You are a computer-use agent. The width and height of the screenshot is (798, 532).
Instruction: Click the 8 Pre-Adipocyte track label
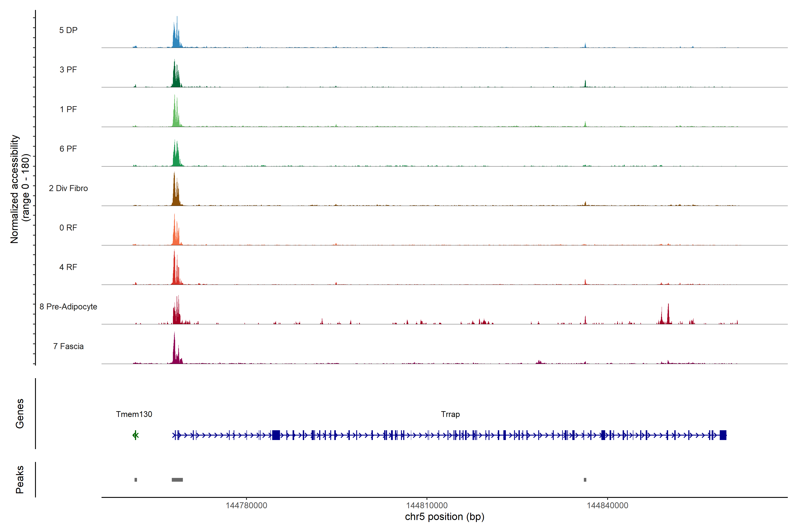pyautogui.click(x=68, y=306)
